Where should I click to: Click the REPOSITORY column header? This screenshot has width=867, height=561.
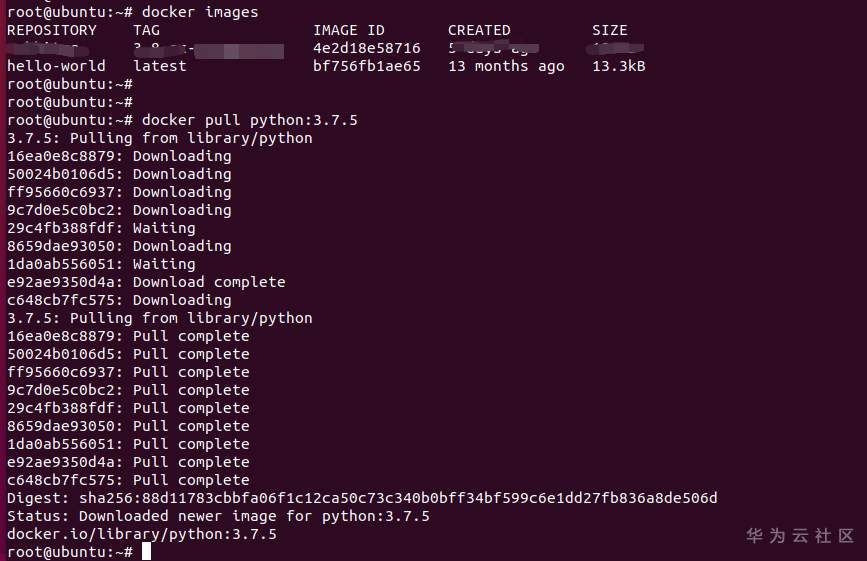click(51, 30)
